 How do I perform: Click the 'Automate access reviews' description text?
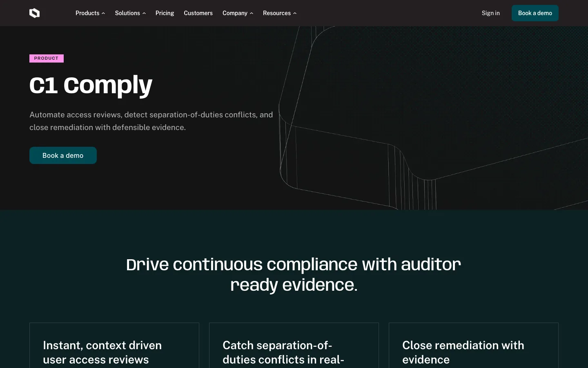[x=151, y=121]
